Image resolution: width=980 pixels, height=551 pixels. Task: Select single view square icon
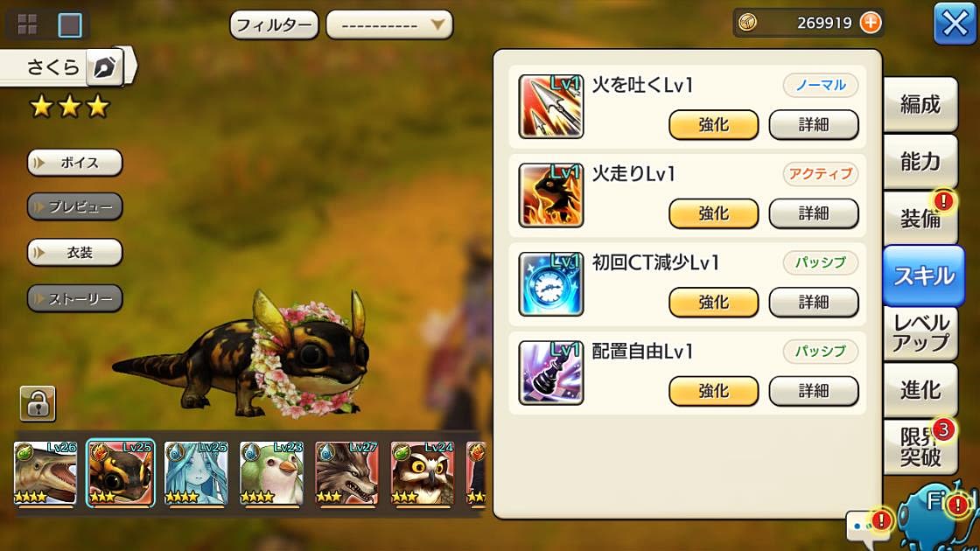click(69, 25)
